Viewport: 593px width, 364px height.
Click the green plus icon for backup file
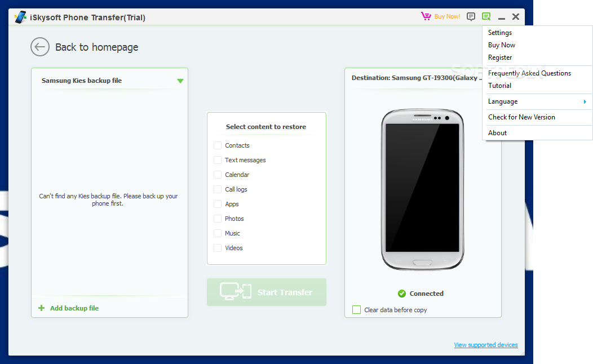(42, 308)
